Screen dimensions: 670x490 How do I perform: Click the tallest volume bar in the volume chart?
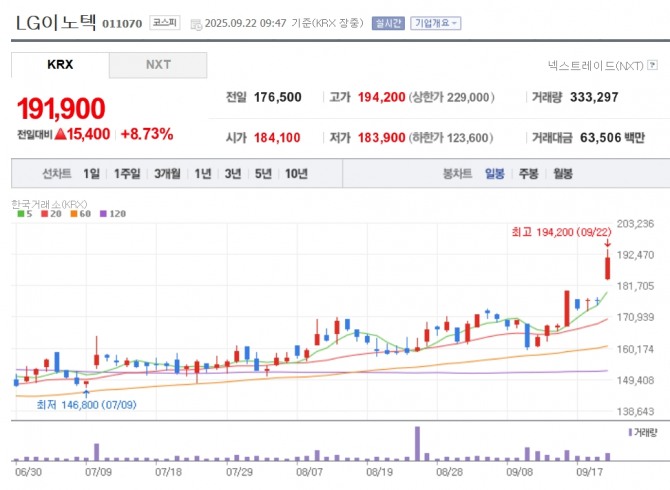point(417,444)
